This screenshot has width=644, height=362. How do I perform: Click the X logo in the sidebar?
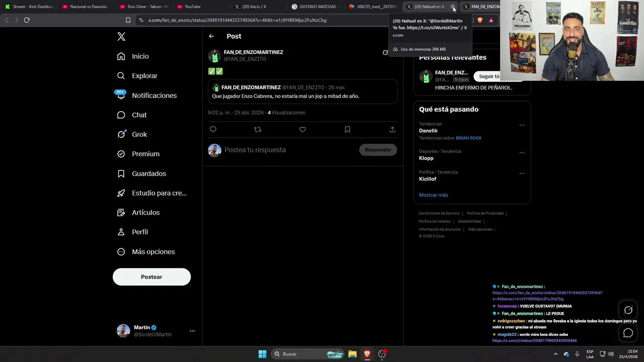coord(121,37)
